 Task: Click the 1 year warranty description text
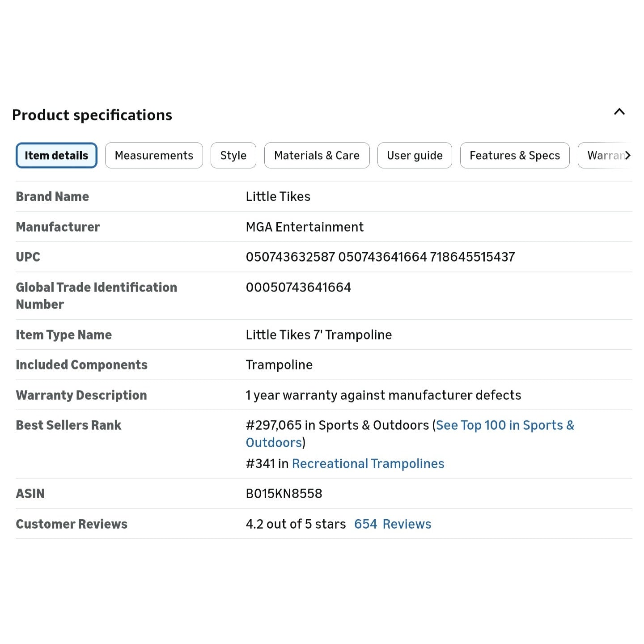click(x=384, y=395)
